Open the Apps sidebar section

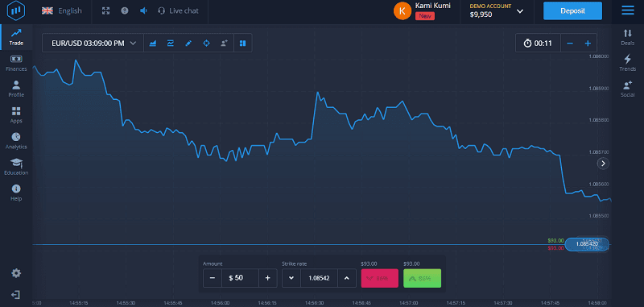(x=16, y=115)
